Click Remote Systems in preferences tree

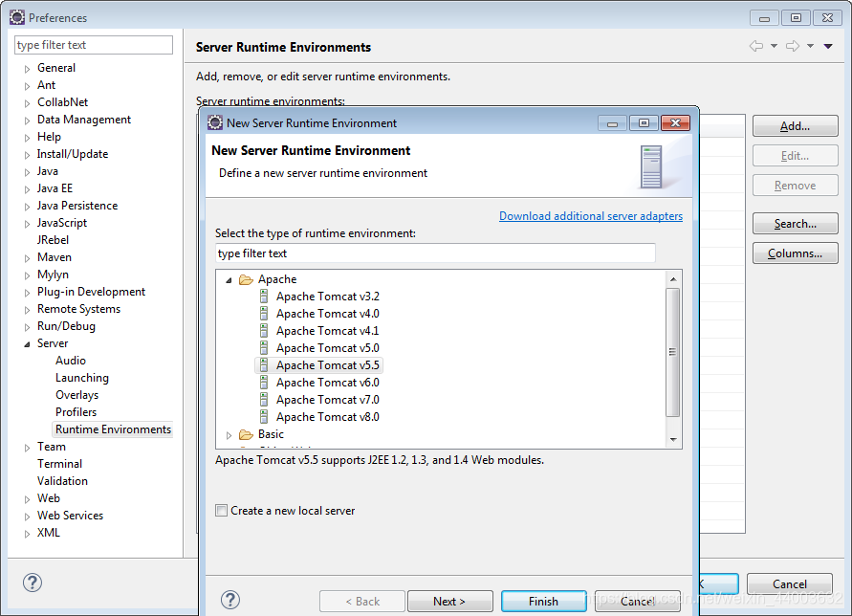coord(78,309)
